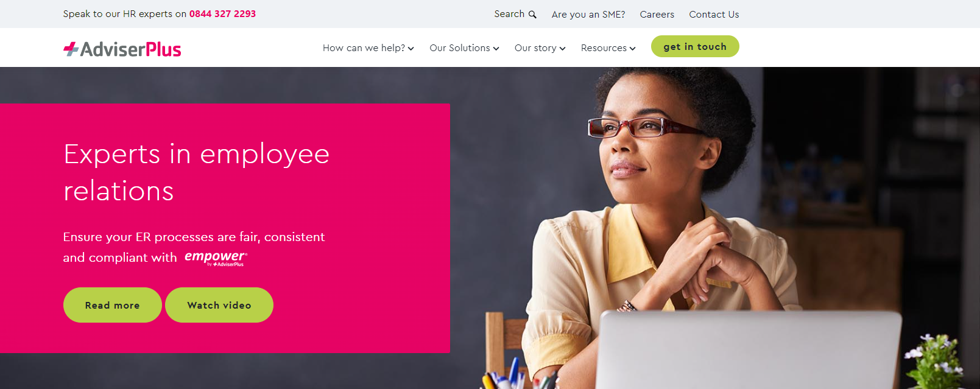Screen dimensions: 980x389
Task: Go to the Careers page link
Action: click(657, 15)
